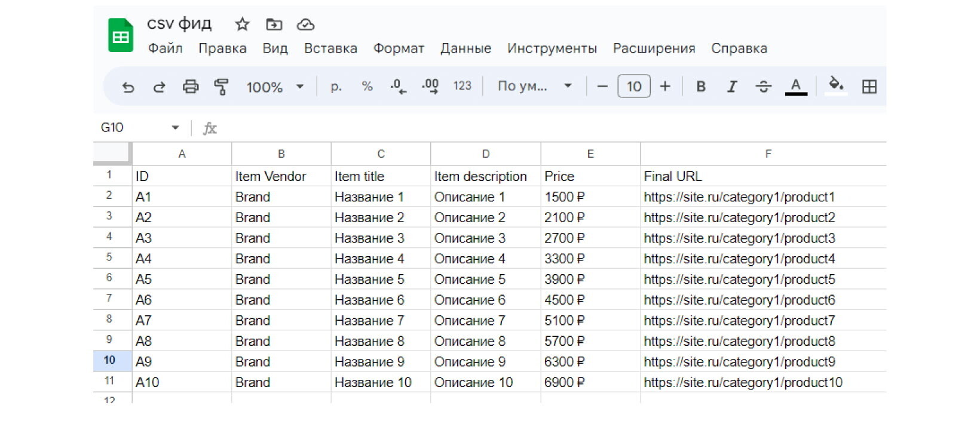Click the Название 10 cell

[381, 382]
